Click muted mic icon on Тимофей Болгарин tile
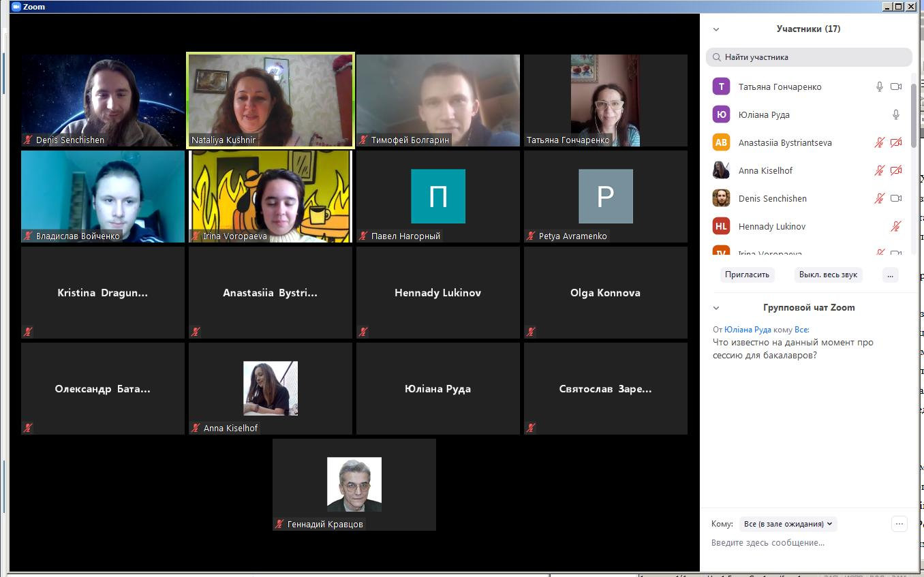The height and width of the screenshot is (577, 924). point(363,140)
